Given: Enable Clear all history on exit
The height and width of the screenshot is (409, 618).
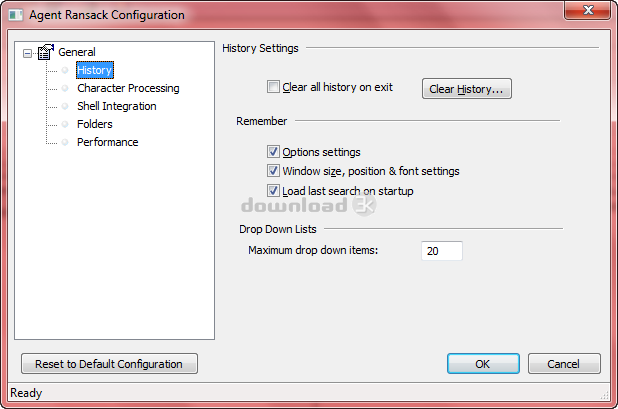Looking at the screenshot, I should (273, 87).
